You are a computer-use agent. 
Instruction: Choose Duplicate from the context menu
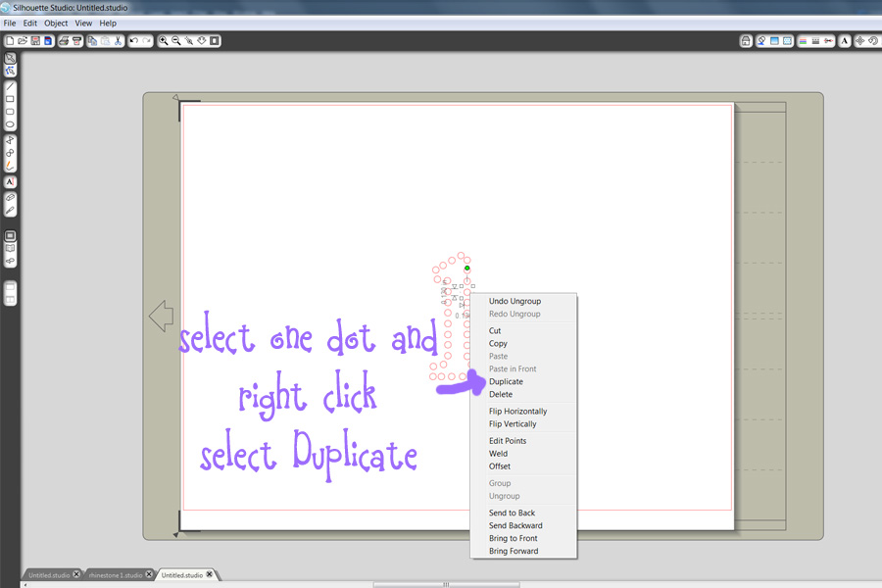pyautogui.click(x=506, y=382)
